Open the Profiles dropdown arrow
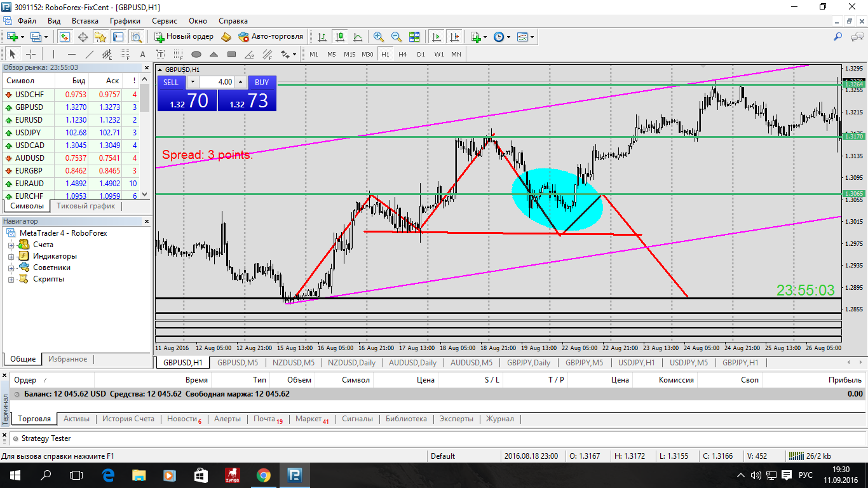Screen dimensions: 868x488 point(46,37)
